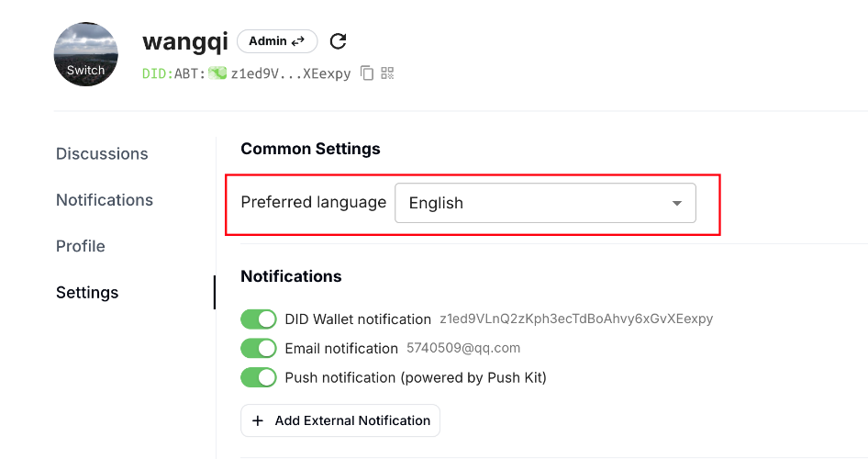Disable Email notification toggle

[259, 349]
